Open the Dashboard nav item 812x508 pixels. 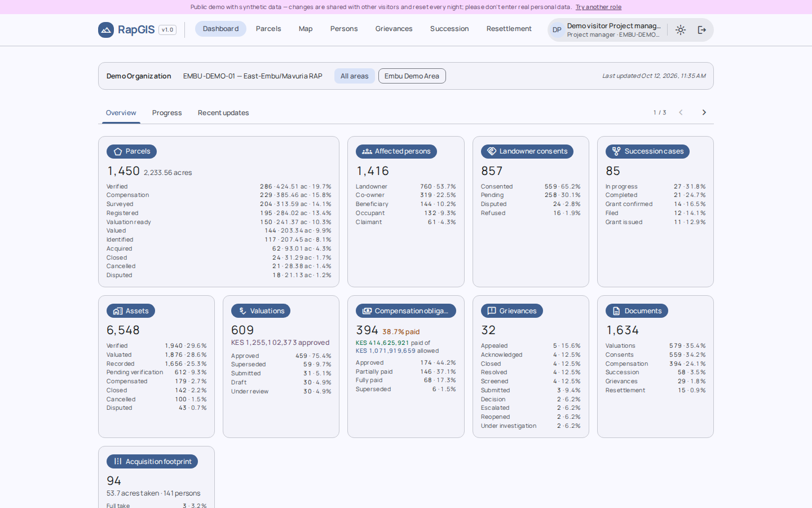pos(220,29)
